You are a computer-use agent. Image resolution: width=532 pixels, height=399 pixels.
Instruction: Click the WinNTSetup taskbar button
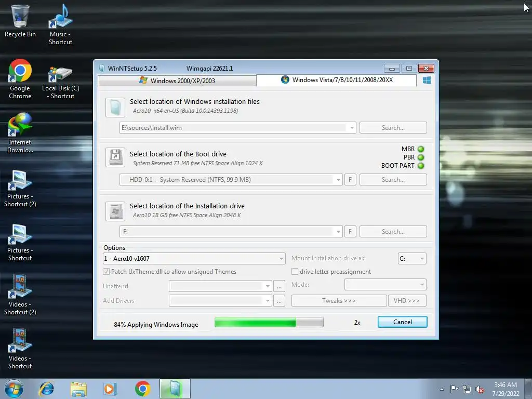175,389
